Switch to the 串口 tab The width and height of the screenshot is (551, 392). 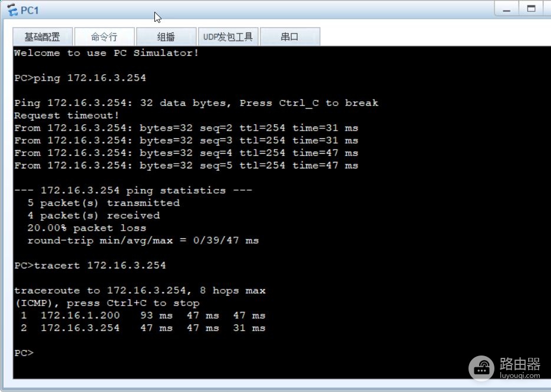tap(290, 37)
